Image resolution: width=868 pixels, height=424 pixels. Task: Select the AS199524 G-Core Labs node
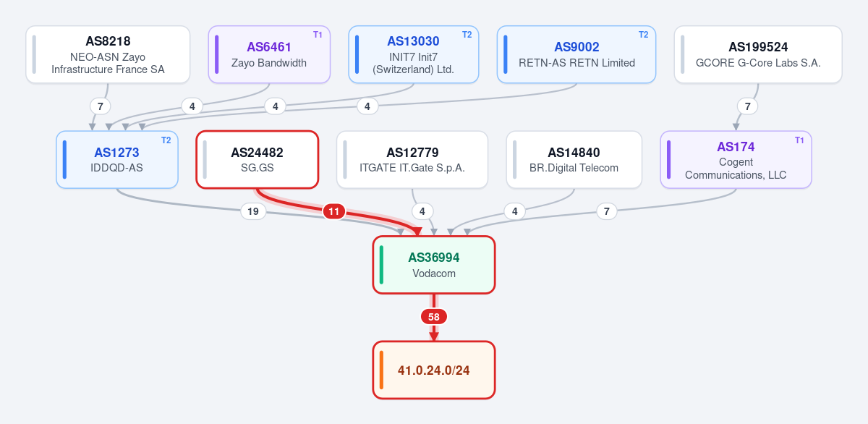758,54
